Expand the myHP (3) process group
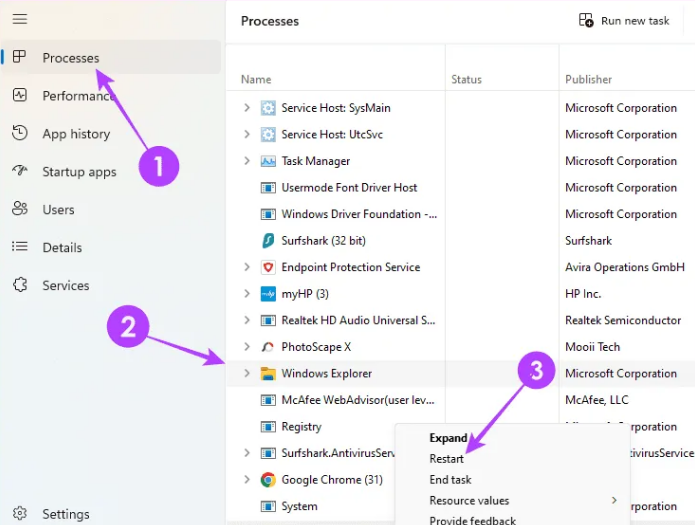 (x=247, y=294)
